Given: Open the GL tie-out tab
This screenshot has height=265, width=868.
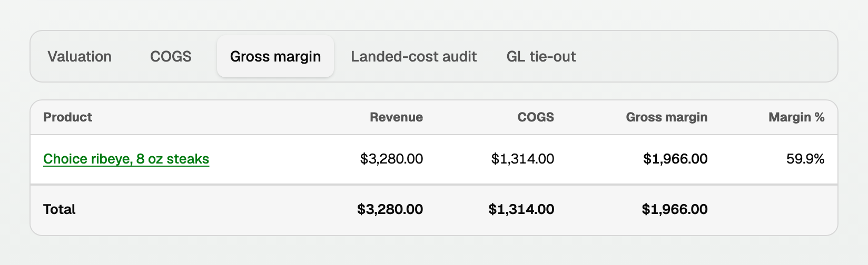Looking at the screenshot, I should tap(541, 56).
